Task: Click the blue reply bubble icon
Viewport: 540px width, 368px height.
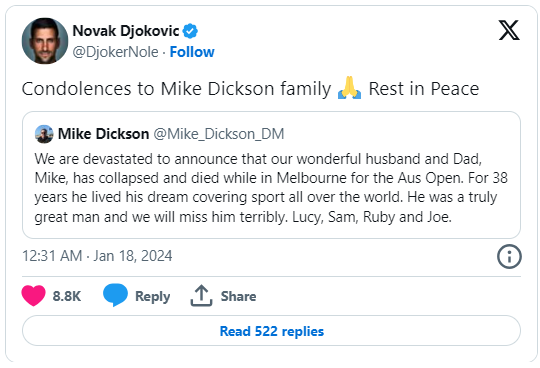Action: click(x=115, y=295)
